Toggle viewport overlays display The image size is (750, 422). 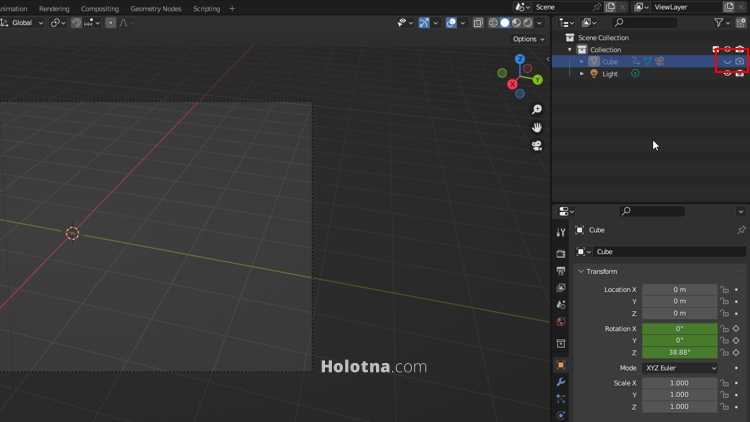pos(451,22)
